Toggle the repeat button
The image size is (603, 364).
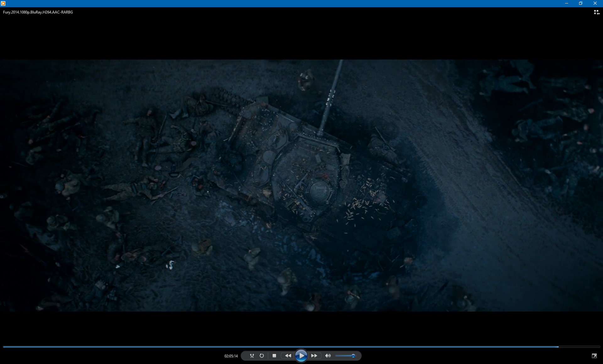click(x=262, y=356)
